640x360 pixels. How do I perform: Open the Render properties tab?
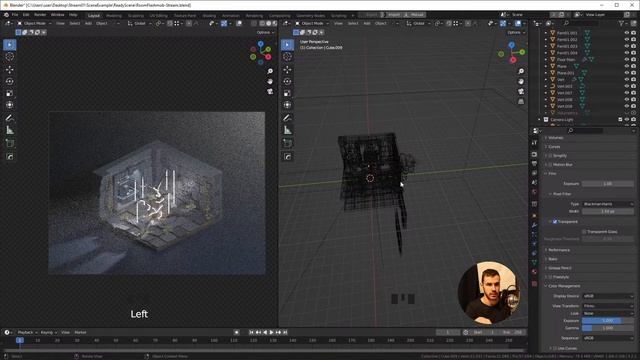(x=534, y=154)
